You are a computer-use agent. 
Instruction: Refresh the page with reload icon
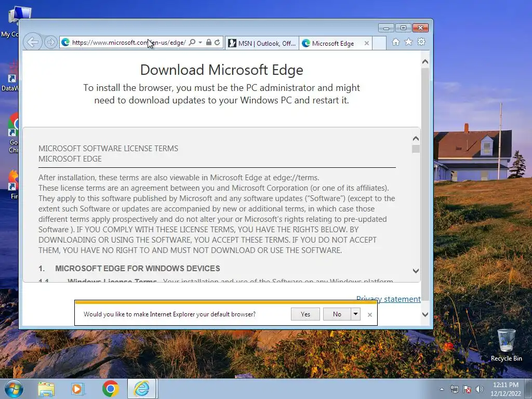[217, 43]
